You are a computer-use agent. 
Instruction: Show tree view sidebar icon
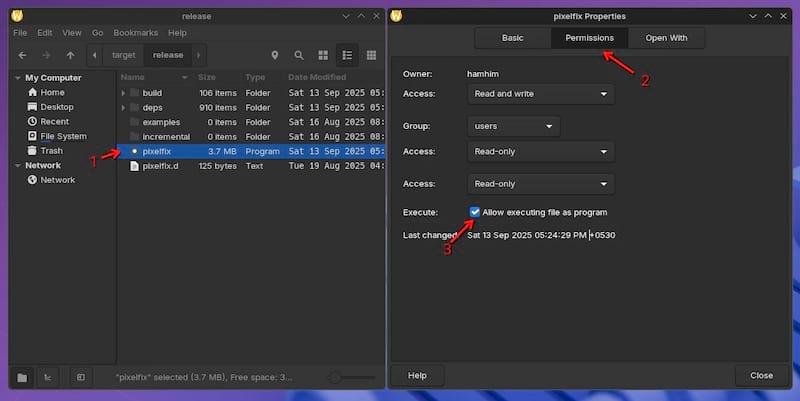click(47, 378)
